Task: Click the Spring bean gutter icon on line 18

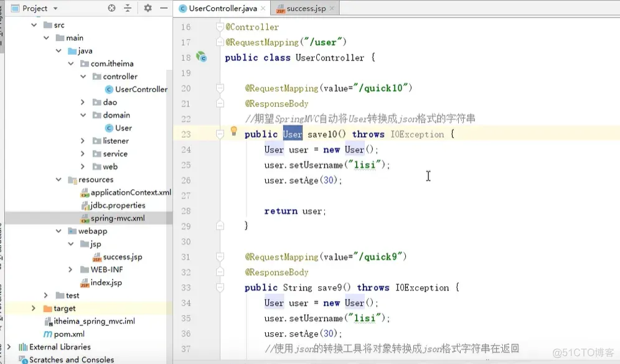Action: coord(202,57)
